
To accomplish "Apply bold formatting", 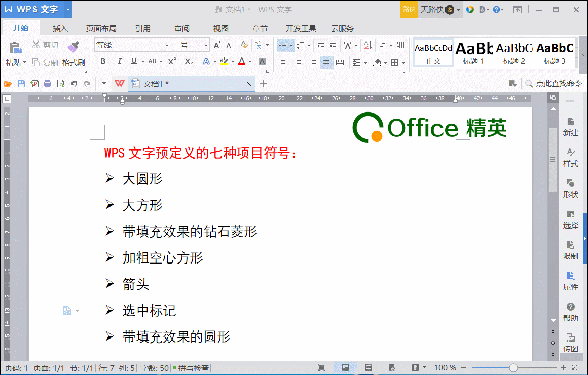I will [x=103, y=61].
